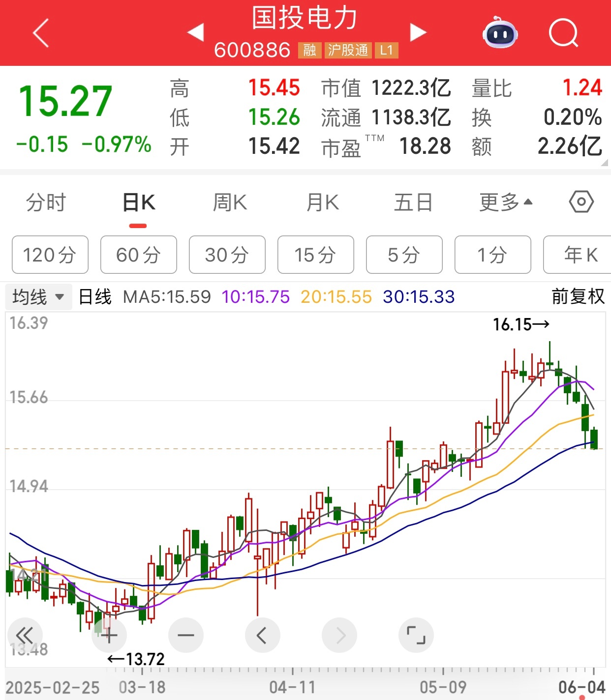The width and height of the screenshot is (611, 700).
Task: Choose the 120分 period button
Action: [x=50, y=255]
